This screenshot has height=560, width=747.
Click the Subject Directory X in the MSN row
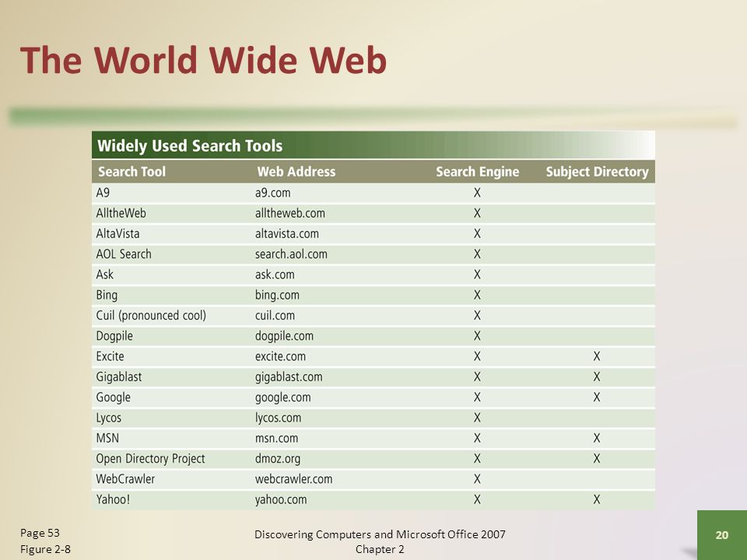(x=597, y=438)
